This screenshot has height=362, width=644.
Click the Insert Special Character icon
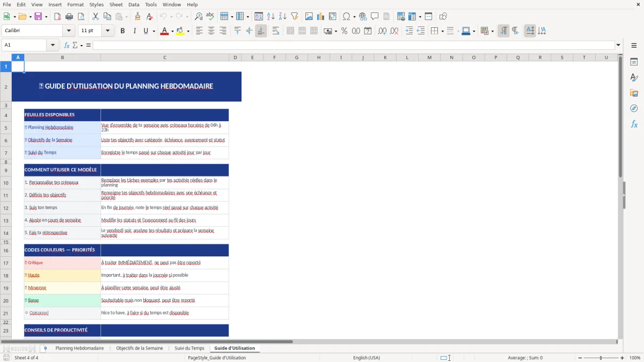347,16
